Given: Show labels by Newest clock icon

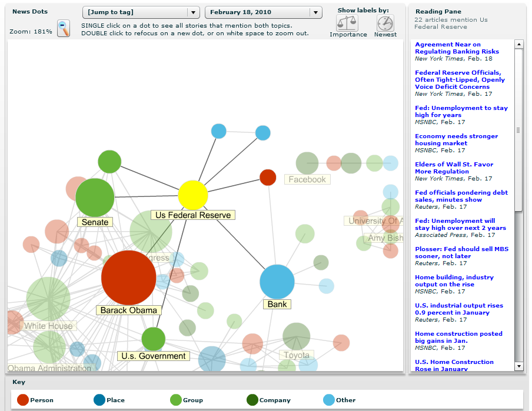Looking at the screenshot, I should [x=385, y=24].
